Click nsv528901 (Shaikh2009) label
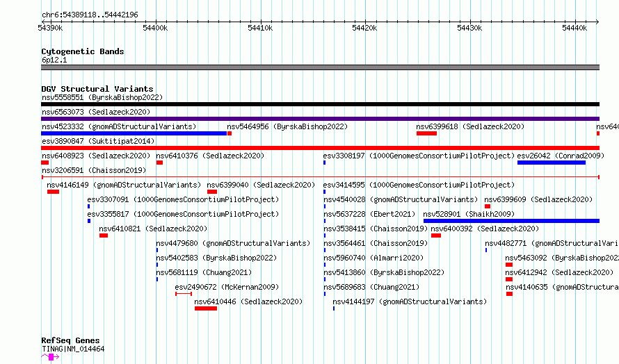 pyautogui.click(x=469, y=214)
